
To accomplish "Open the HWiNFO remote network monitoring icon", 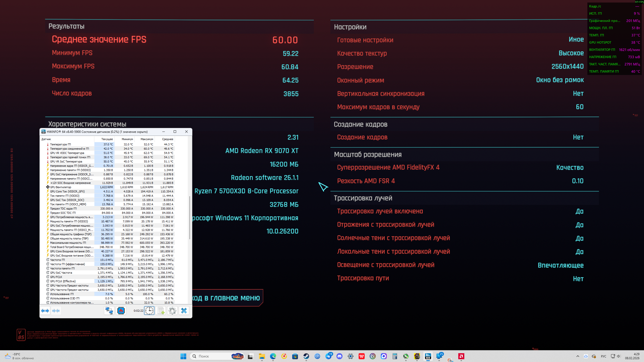I will (x=109, y=311).
